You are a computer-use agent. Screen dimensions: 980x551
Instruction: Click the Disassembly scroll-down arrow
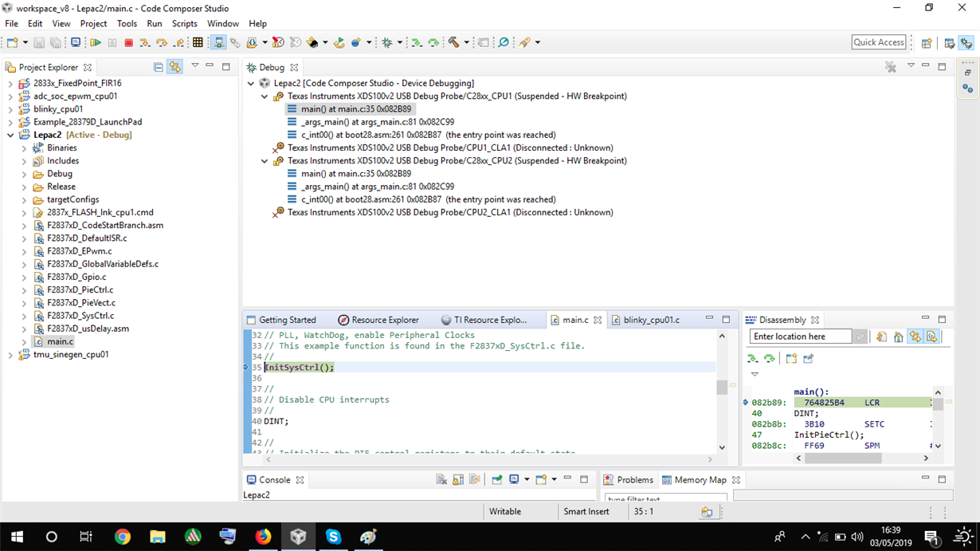coord(938,446)
